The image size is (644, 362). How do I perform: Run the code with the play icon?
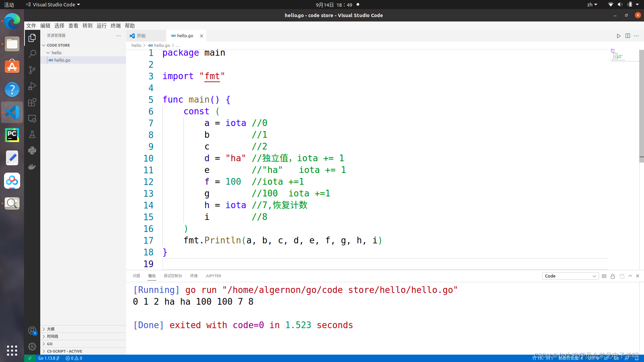click(619, 36)
